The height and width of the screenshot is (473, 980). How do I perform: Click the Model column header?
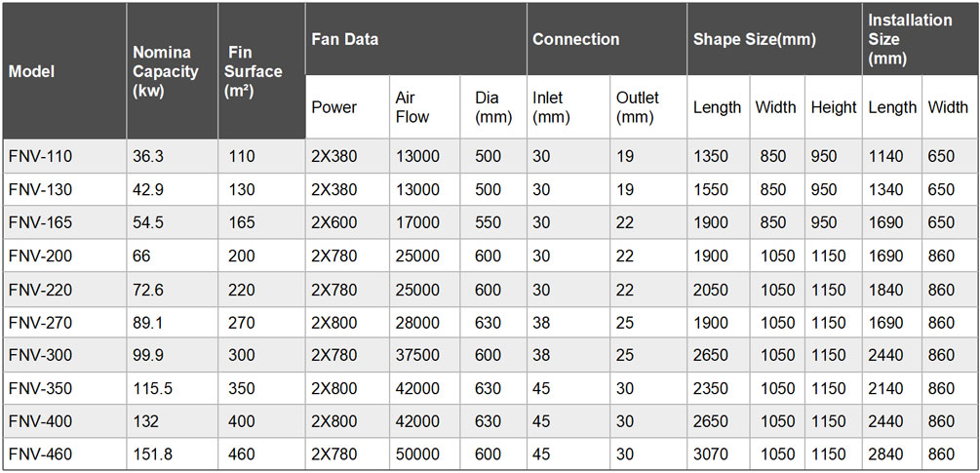click(x=64, y=71)
